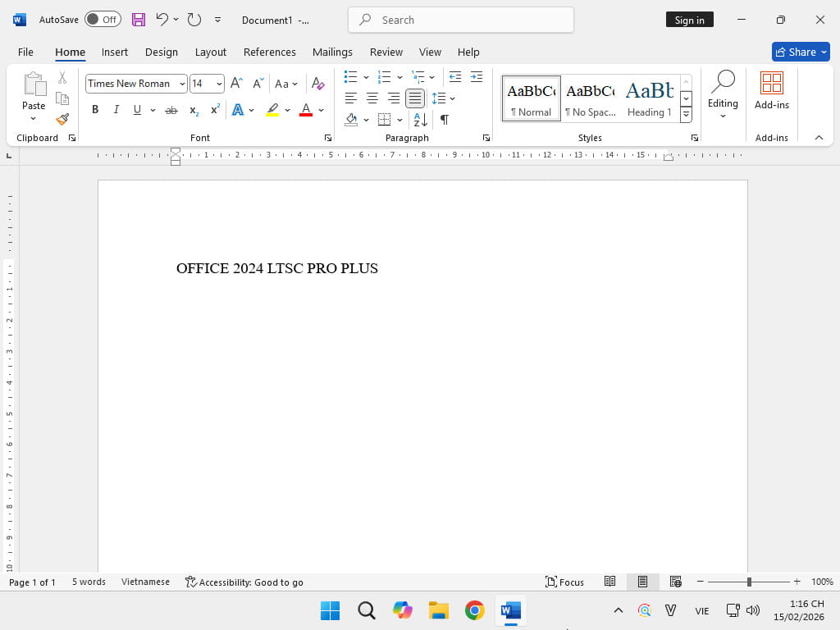Decrease the paragraph indent
Screen dimensions: 840x630
454,77
